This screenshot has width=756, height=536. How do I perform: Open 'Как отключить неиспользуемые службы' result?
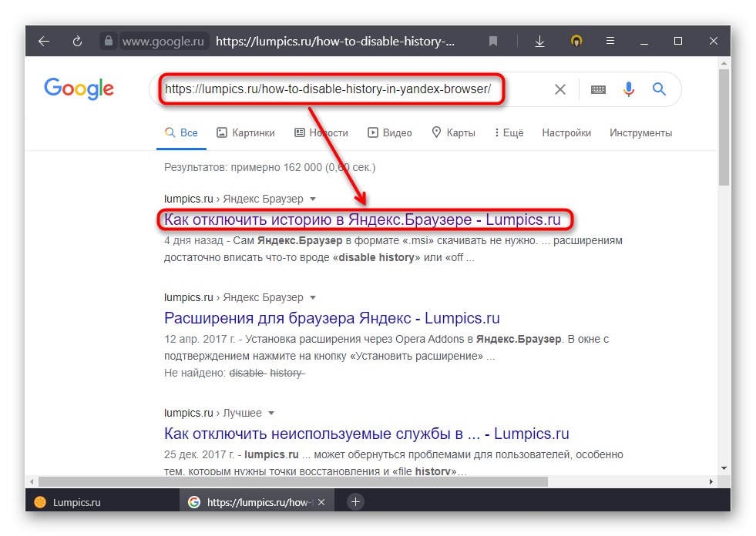pos(366,434)
